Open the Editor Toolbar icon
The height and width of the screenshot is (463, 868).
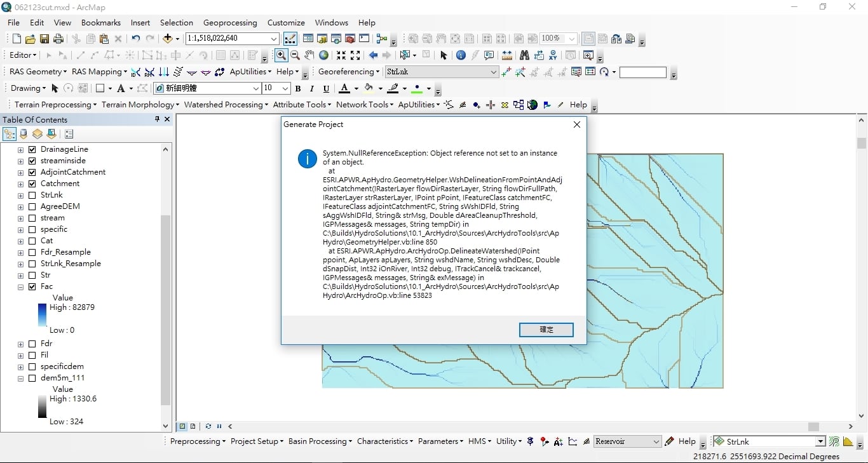click(290, 39)
